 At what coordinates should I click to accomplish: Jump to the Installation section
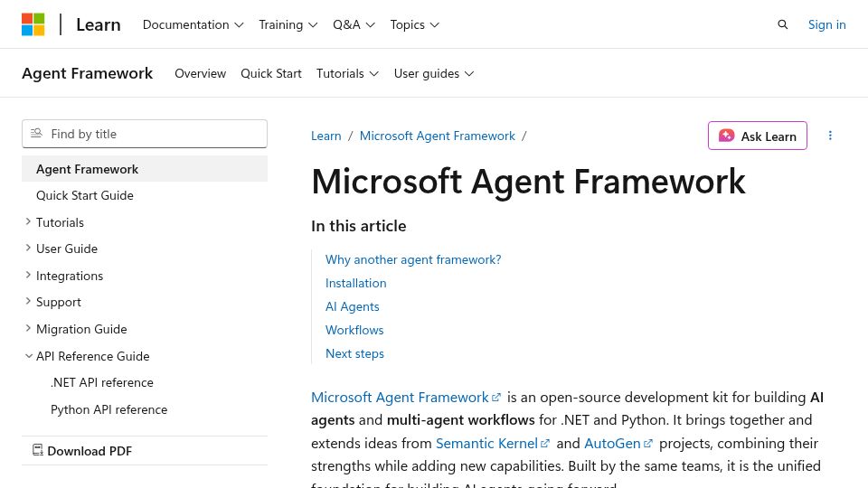click(356, 283)
